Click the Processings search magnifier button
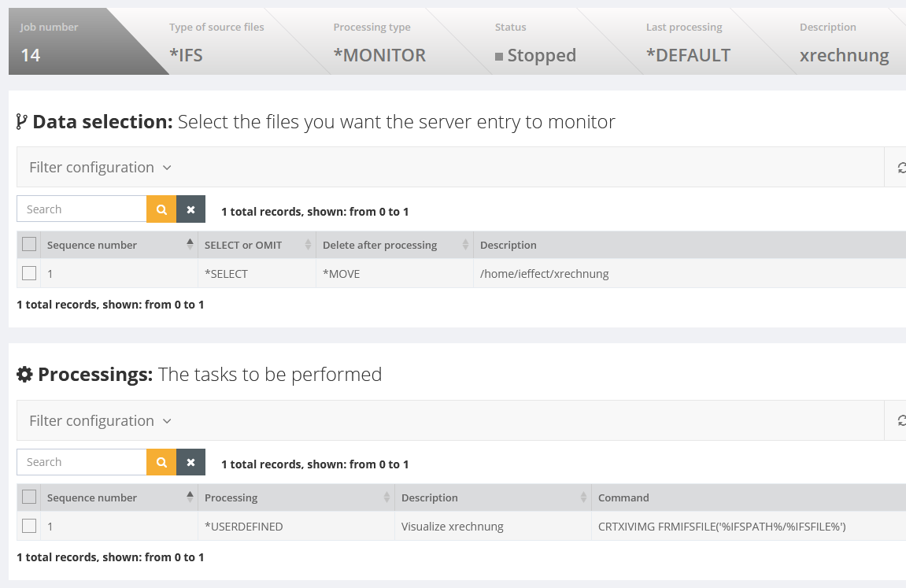Viewport: 906px width, 588px height. [x=161, y=462]
